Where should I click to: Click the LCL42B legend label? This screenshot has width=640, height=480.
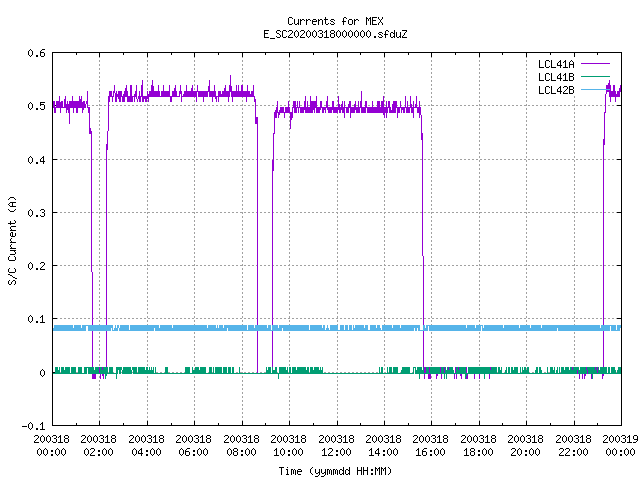(x=556, y=90)
